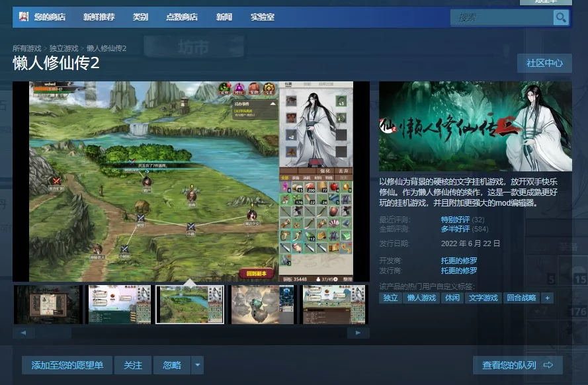The height and width of the screenshot is (385, 588).
Task: Select the highlighted third screenshot thumbnail
Action: pos(190,304)
